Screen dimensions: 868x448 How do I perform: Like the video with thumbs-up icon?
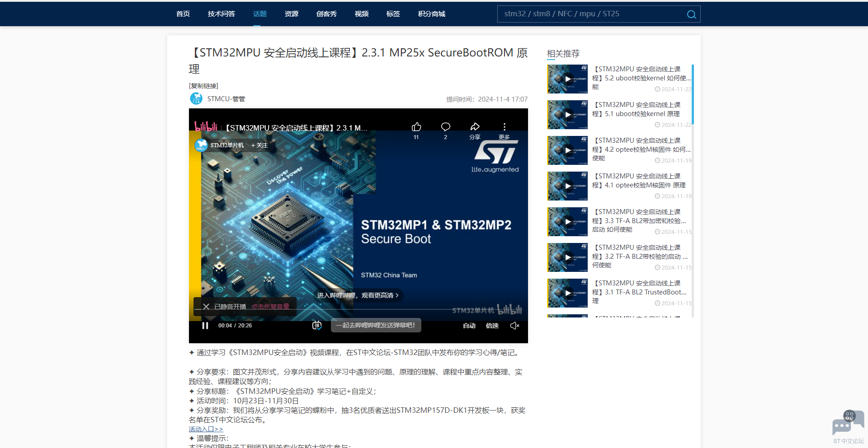point(416,127)
